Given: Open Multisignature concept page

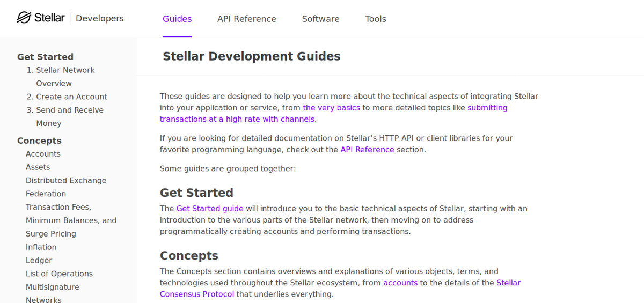Looking at the screenshot, I should (53, 287).
